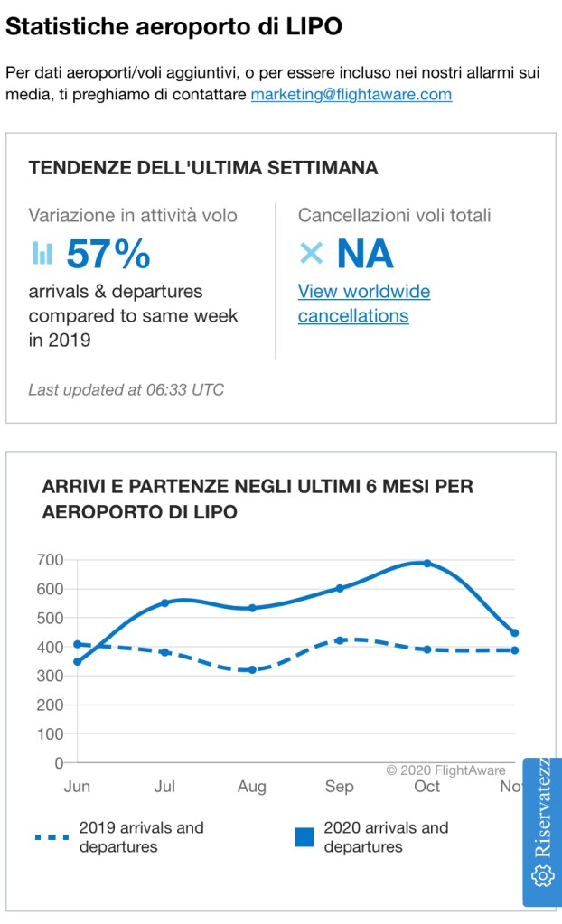Click the dashed 2019 legend line icon

[52, 837]
